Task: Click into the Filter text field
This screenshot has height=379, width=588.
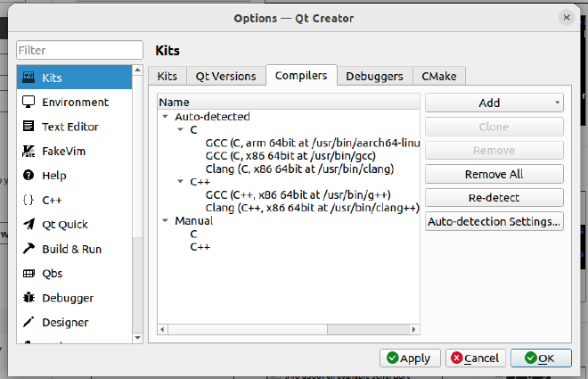Action: (x=80, y=50)
